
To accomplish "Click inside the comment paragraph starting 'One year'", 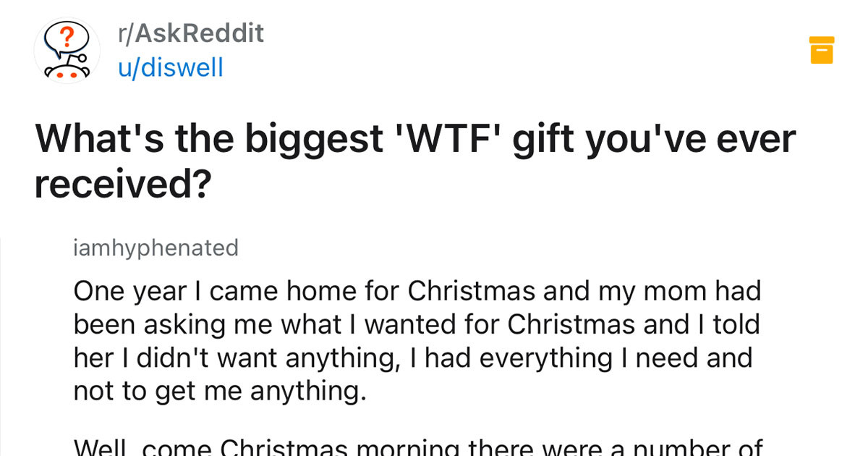I will click(417, 340).
